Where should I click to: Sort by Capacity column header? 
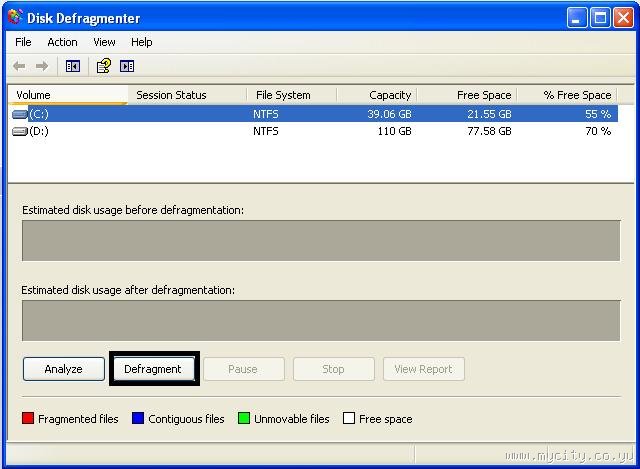pos(377,95)
